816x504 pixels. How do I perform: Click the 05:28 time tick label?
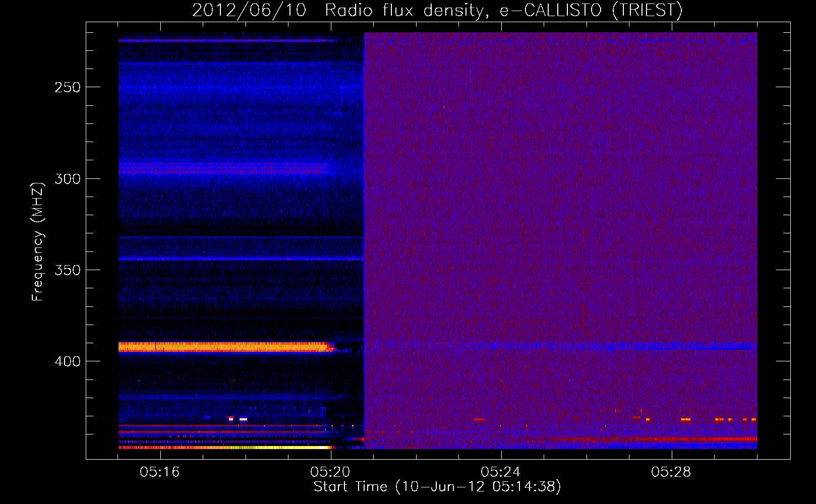671,472
